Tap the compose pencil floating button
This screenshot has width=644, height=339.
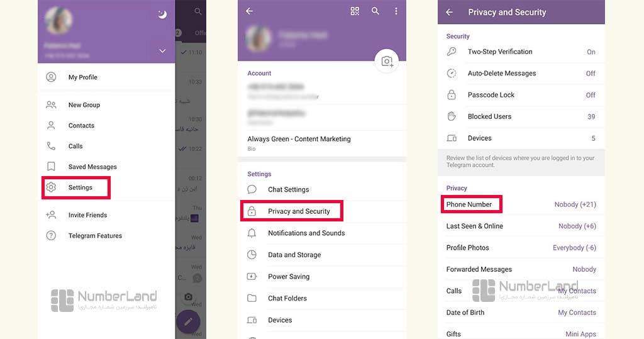(x=188, y=321)
